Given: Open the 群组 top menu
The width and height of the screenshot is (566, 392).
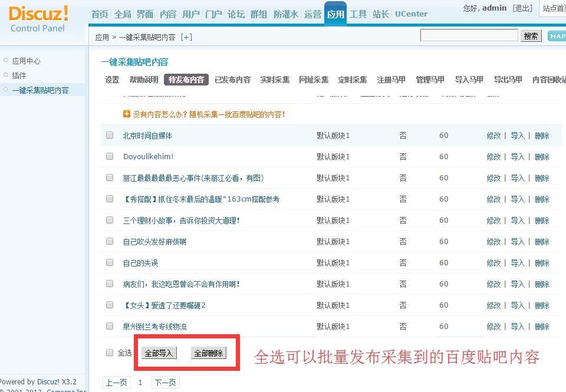Looking at the screenshot, I should [x=259, y=14].
